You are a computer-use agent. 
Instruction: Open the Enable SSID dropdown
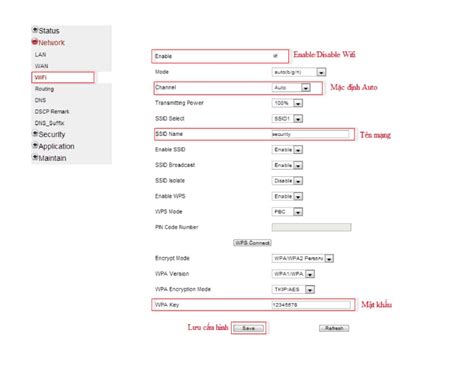(x=287, y=150)
